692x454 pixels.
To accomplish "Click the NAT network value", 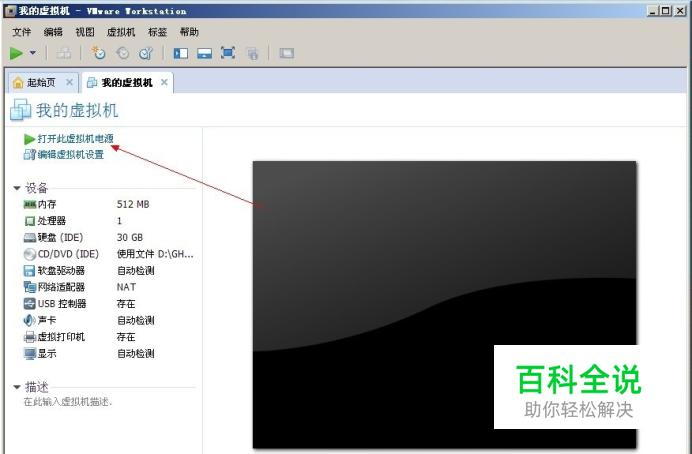I will click(x=126, y=287).
